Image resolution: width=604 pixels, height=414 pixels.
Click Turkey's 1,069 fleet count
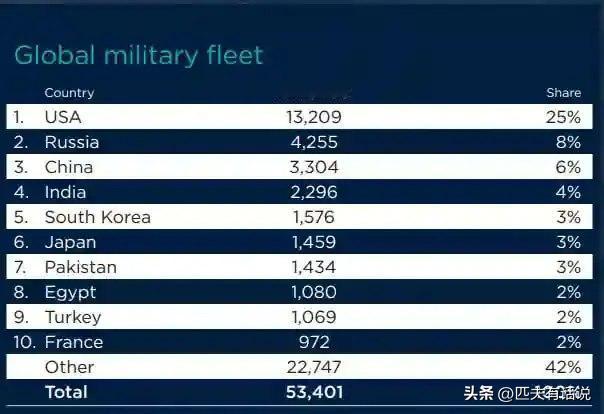click(x=314, y=317)
